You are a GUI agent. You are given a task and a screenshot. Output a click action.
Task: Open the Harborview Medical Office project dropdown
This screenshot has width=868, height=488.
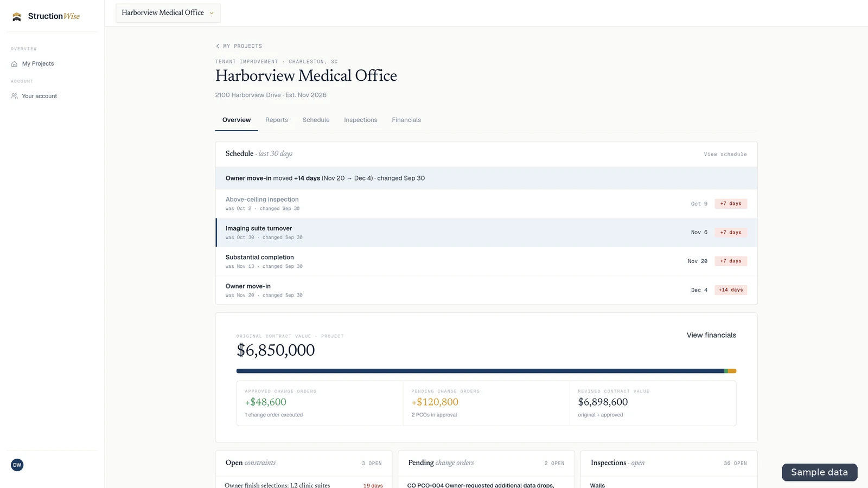[168, 13]
